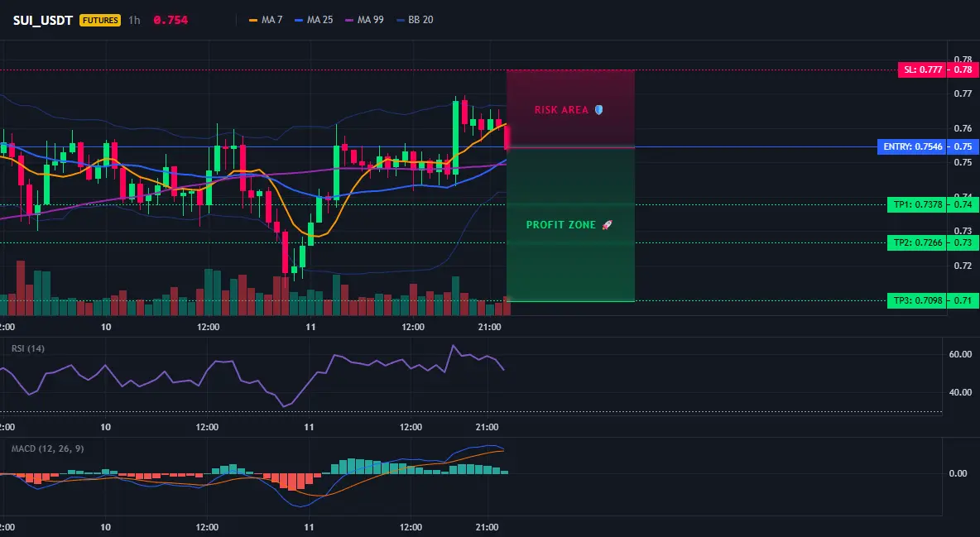This screenshot has height=537, width=980.
Task: Click the 40.00 RSI axis value
Action: coord(960,392)
